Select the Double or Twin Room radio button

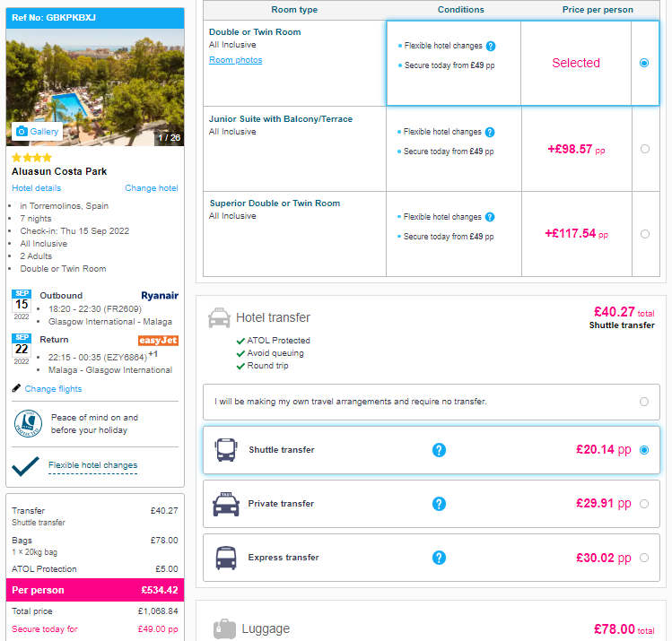click(644, 63)
